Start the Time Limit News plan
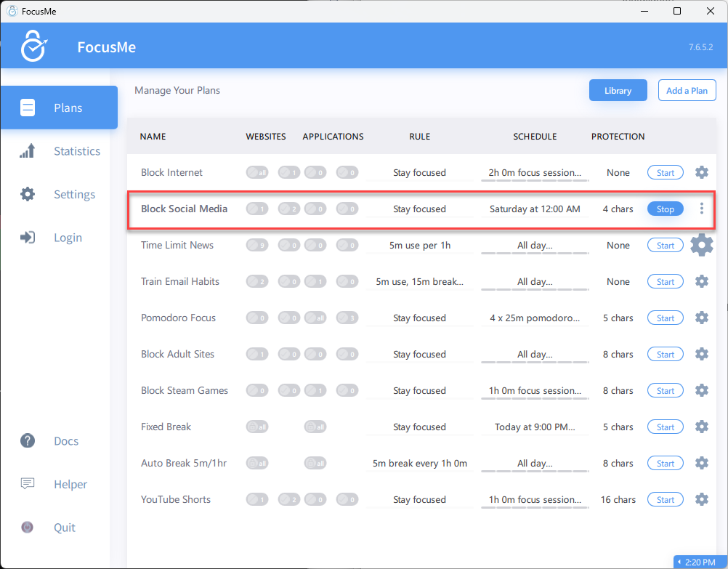The width and height of the screenshot is (728, 569). coord(666,245)
